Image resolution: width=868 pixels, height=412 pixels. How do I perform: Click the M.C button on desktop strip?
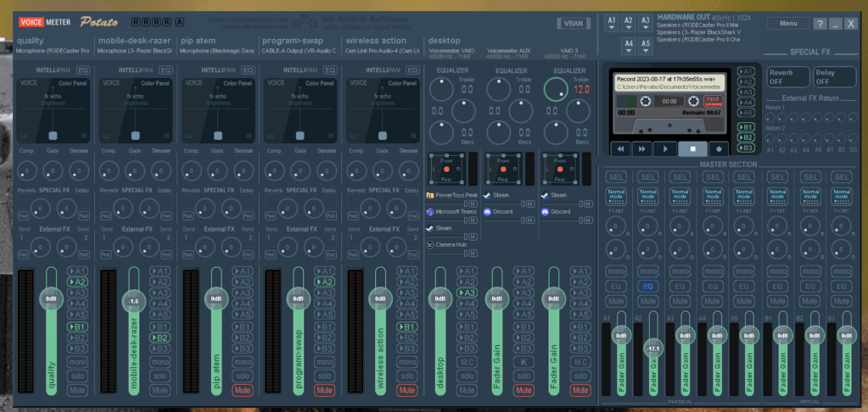click(x=467, y=362)
